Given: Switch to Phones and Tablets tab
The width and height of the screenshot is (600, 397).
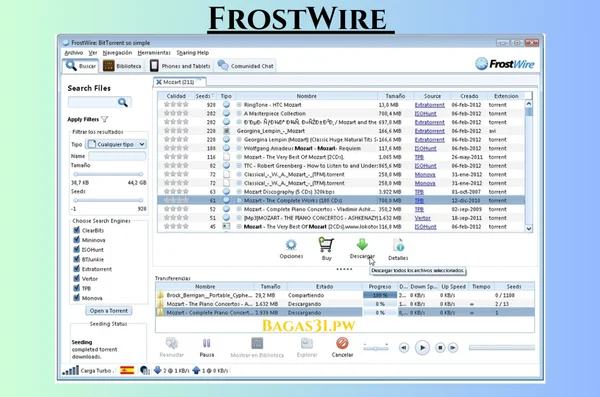Looking at the screenshot, I should [180, 66].
